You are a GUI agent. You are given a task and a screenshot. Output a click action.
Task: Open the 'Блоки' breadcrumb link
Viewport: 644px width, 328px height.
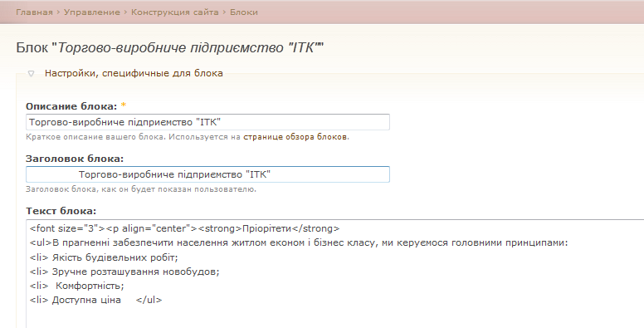tap(244, 12)
